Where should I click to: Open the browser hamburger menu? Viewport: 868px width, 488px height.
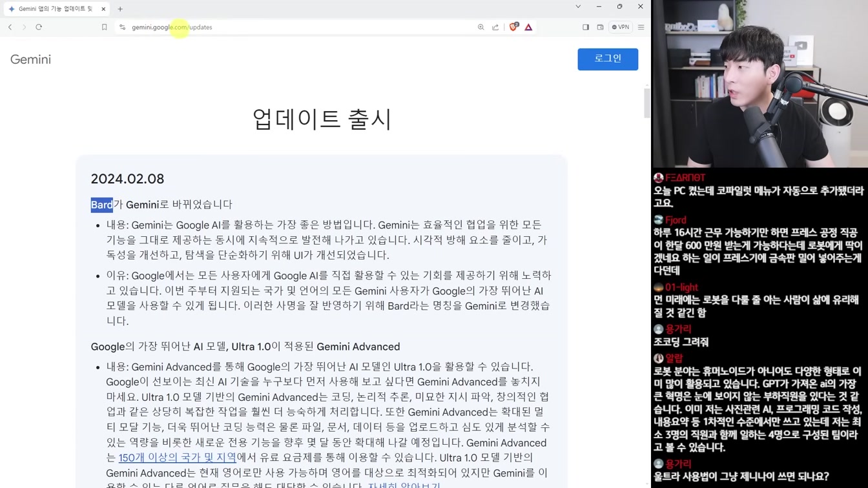[x=641, y=27]
